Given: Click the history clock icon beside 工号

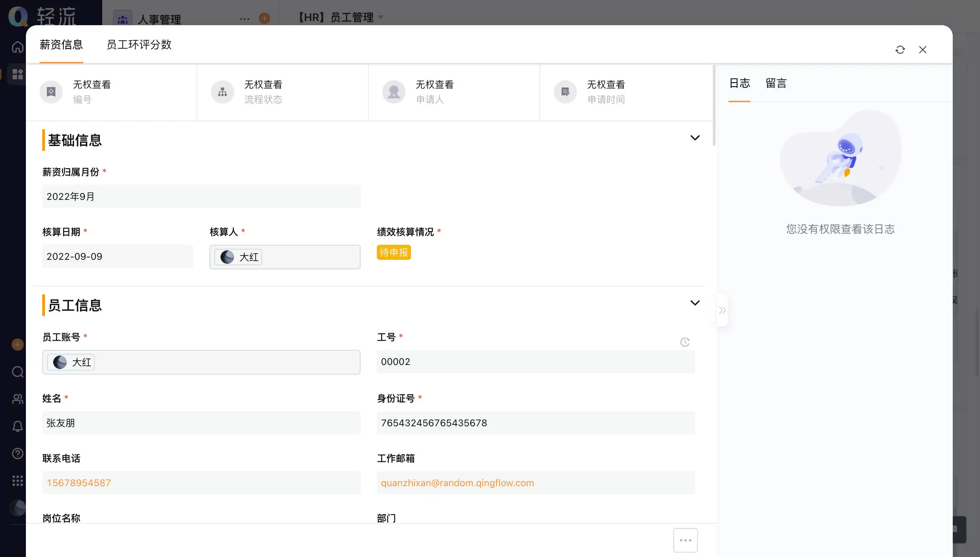Looking at the screenshot, I should click(x=685, y=342).
